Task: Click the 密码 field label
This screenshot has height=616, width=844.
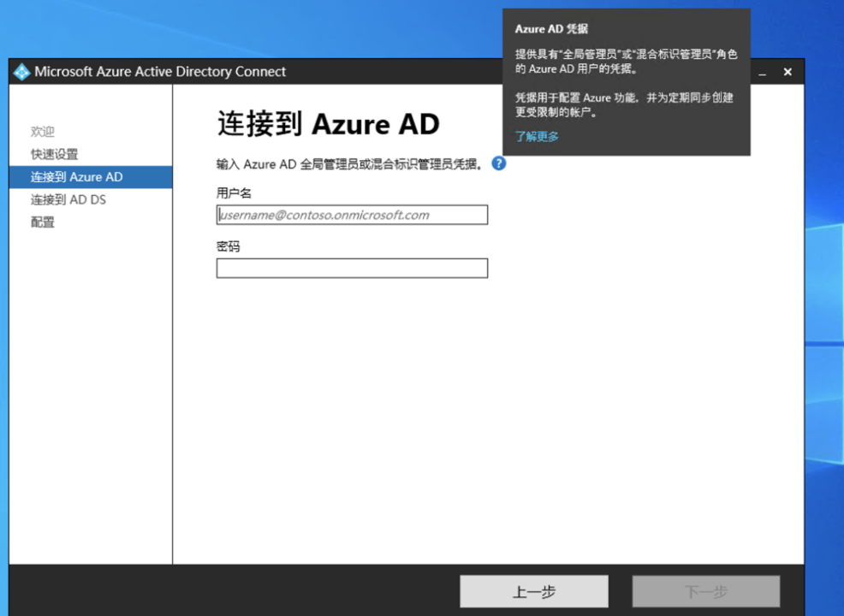Action: coord(229,246)
